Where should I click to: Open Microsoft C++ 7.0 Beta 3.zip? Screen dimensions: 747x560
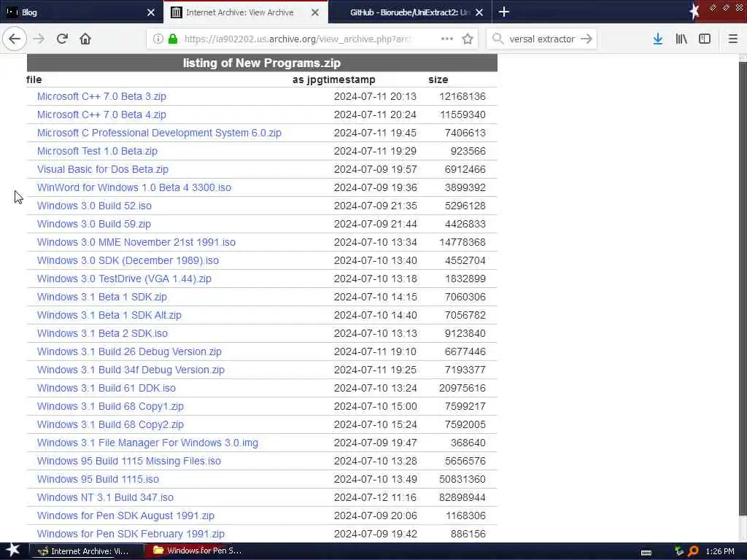point(101,96)
